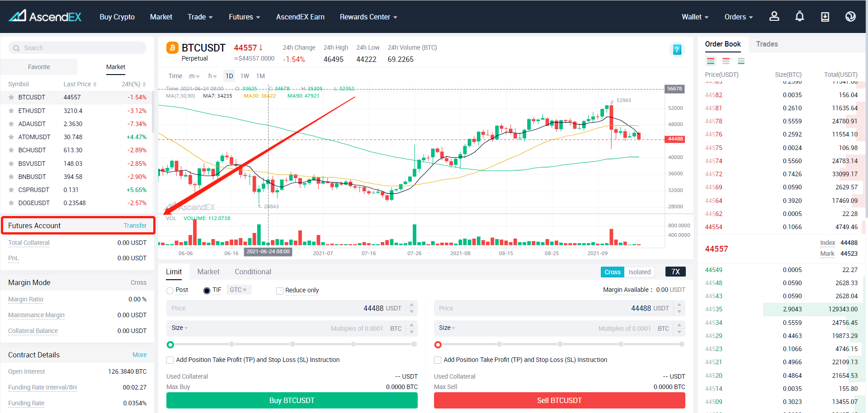Click the notification bell icon
Image resolution: width=868 pixels, height=413 pixels.
tap(799, 17)
